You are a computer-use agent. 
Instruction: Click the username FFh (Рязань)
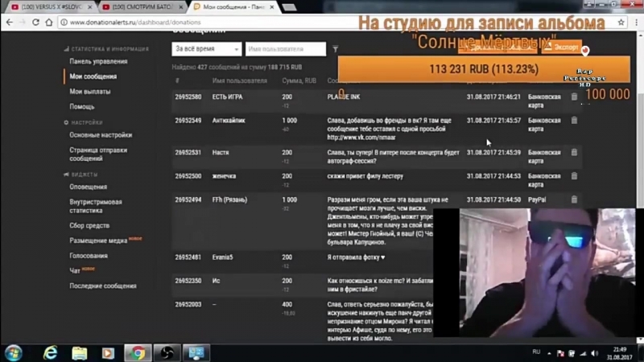click(229, 200)
